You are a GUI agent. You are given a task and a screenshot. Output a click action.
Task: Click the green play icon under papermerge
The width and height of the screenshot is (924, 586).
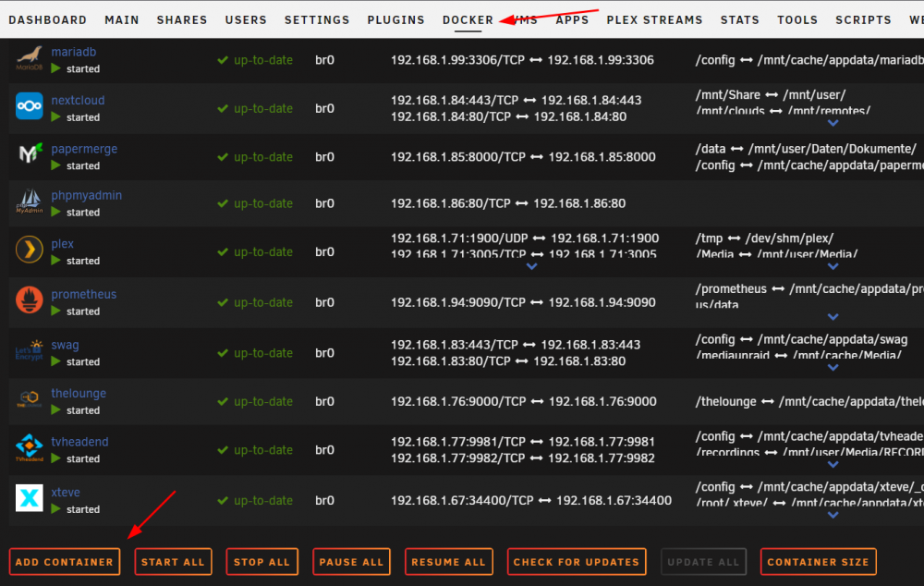click(x=56, y=165)
